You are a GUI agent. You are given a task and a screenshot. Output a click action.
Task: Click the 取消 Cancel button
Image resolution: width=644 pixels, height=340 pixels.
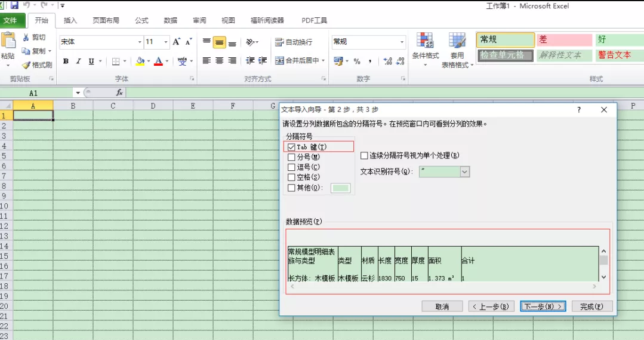tap(442, 307)
